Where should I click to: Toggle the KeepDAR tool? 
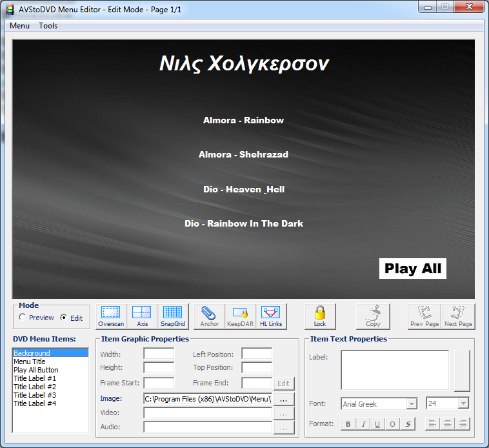click(x=240, y=316)
